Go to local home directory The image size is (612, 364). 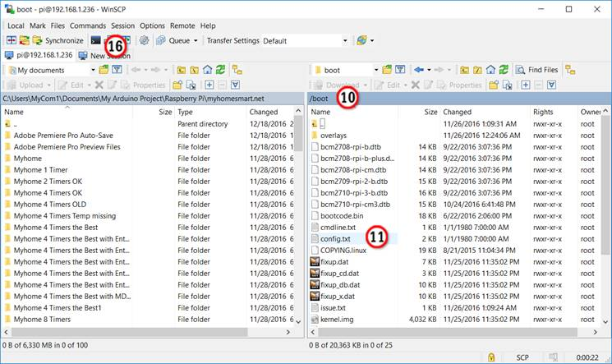tap(207, 70)
